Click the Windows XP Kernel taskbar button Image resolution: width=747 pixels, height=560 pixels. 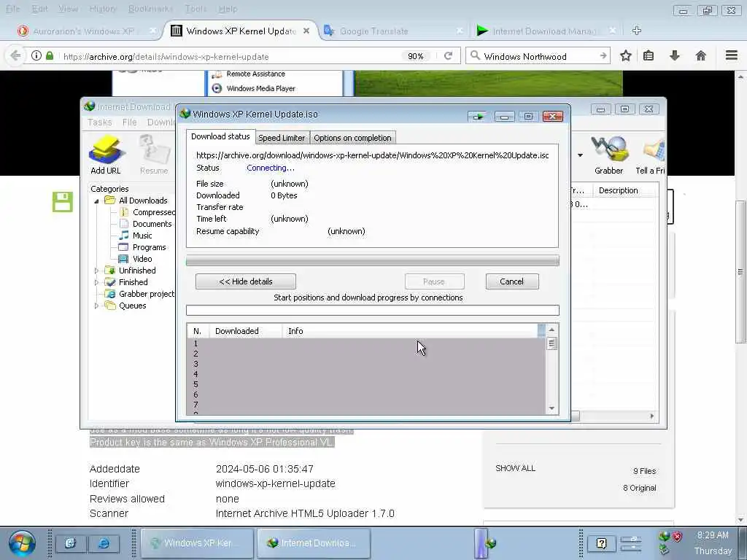click(x=197, y=543)
